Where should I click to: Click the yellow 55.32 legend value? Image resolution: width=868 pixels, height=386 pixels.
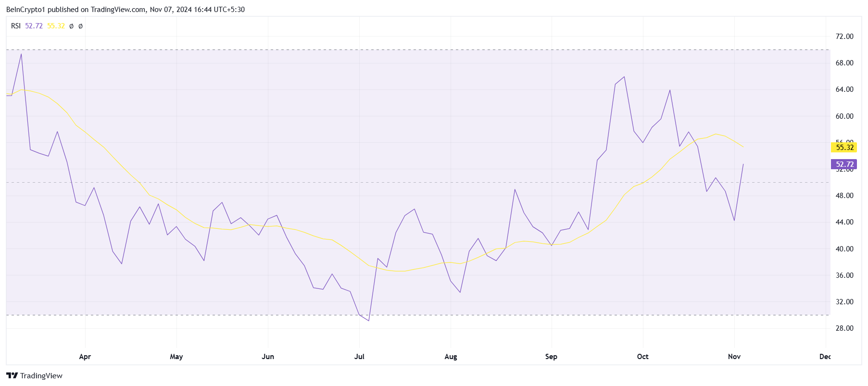point(56,26)
